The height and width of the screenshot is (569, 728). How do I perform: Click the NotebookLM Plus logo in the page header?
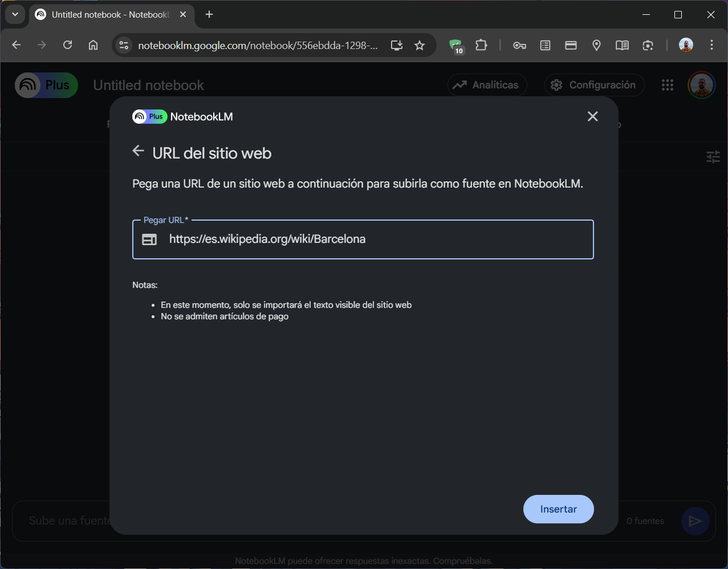(x=46, y=85)
